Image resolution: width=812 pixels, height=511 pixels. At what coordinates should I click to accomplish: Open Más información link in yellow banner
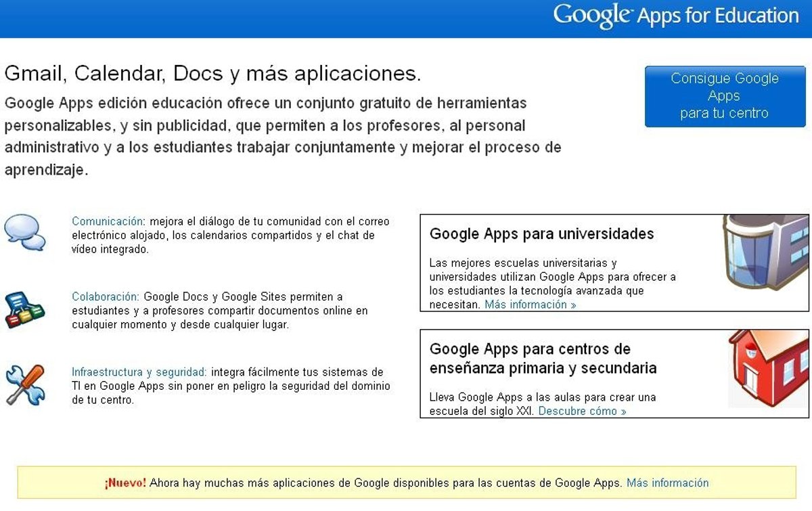tap(667, 483)
